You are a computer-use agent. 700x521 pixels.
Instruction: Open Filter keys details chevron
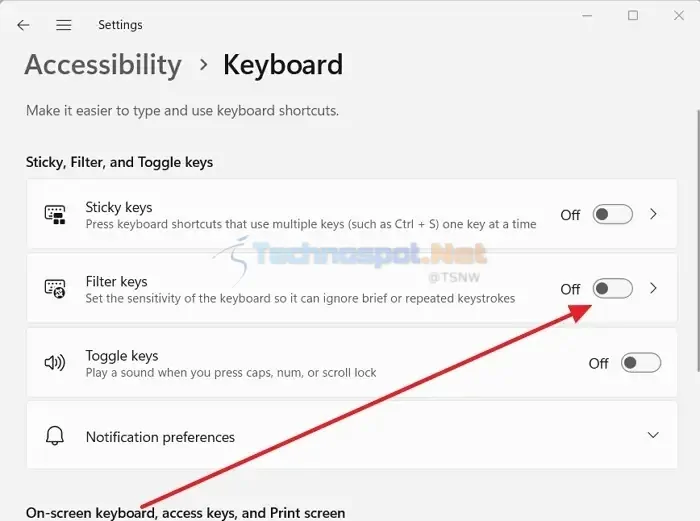[653, 288]
